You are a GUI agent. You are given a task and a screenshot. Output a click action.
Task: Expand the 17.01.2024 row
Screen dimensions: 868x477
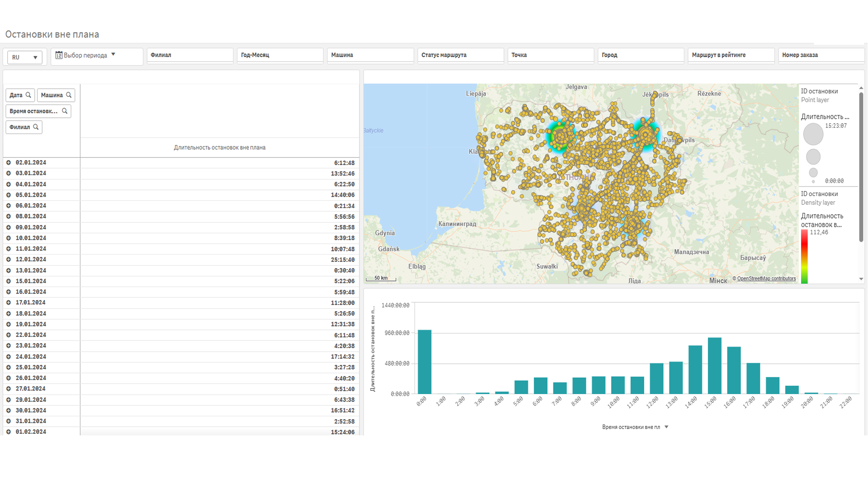8,303
